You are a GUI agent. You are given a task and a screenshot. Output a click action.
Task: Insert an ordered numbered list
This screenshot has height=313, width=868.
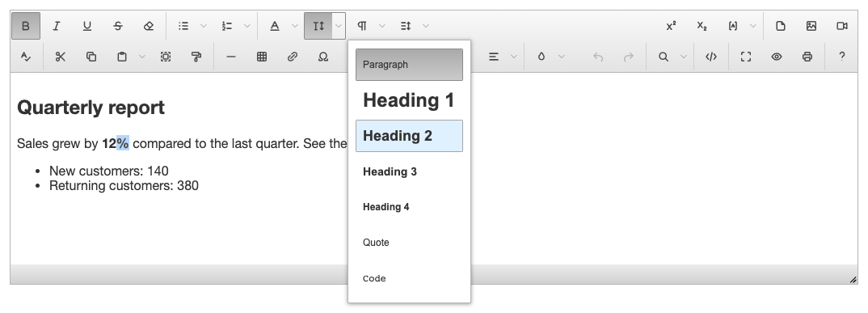(x=227, y=26)
